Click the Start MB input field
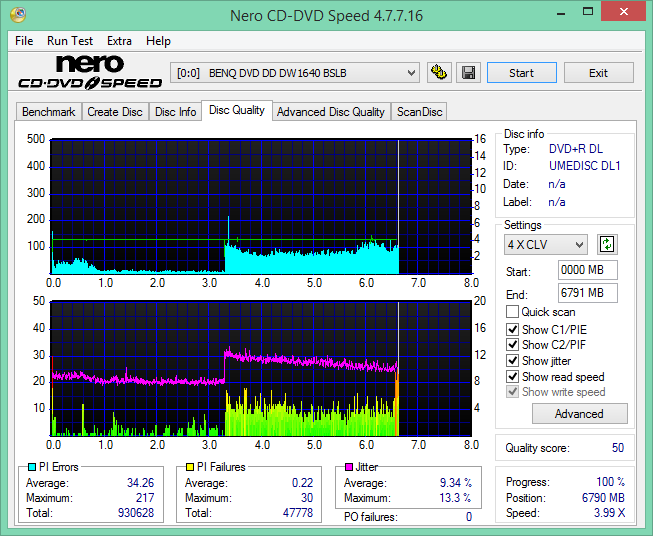 tap(588, 270)
